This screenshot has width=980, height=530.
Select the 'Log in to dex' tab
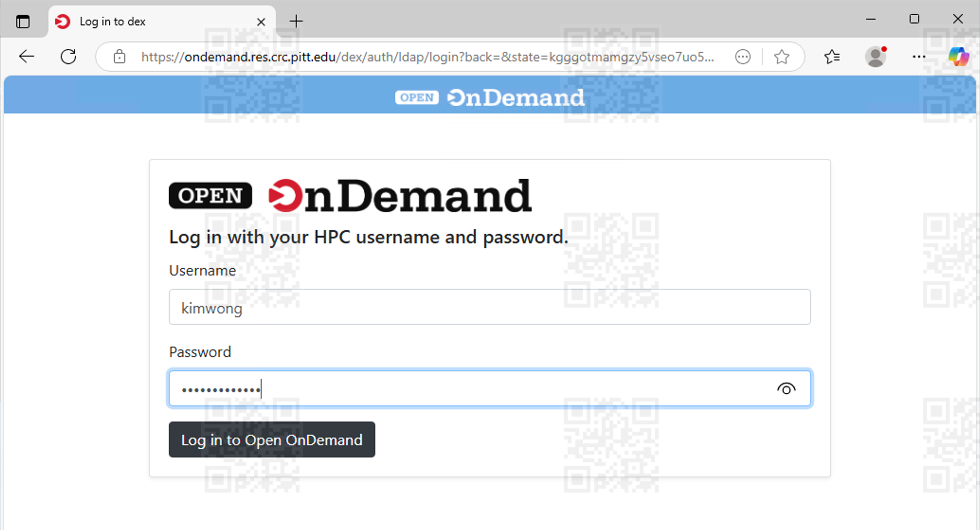162,21
